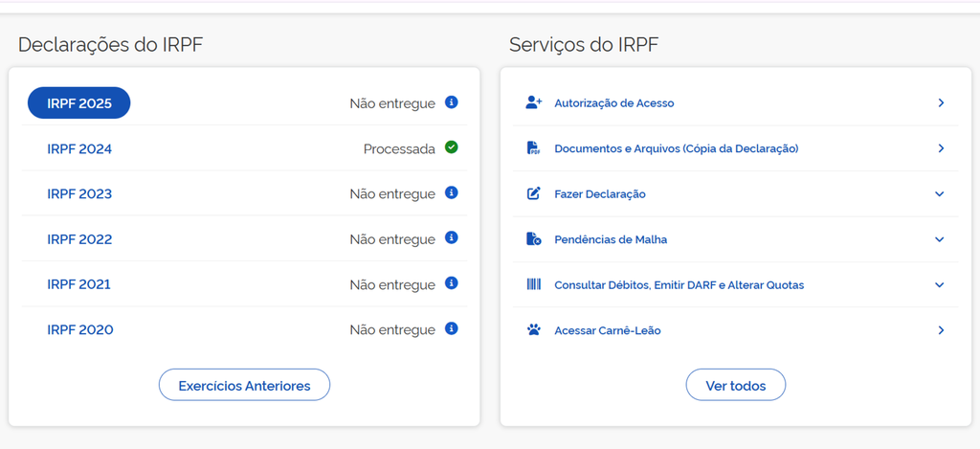
Task: Expand Consultar Débitos, Emitir DARF chevron
Action: click(940, 284)
